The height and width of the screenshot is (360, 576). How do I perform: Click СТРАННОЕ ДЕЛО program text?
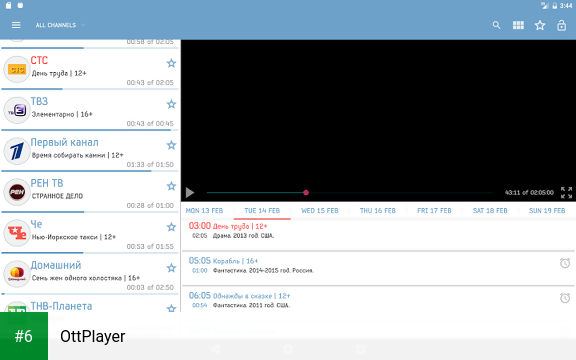point(57,196)
